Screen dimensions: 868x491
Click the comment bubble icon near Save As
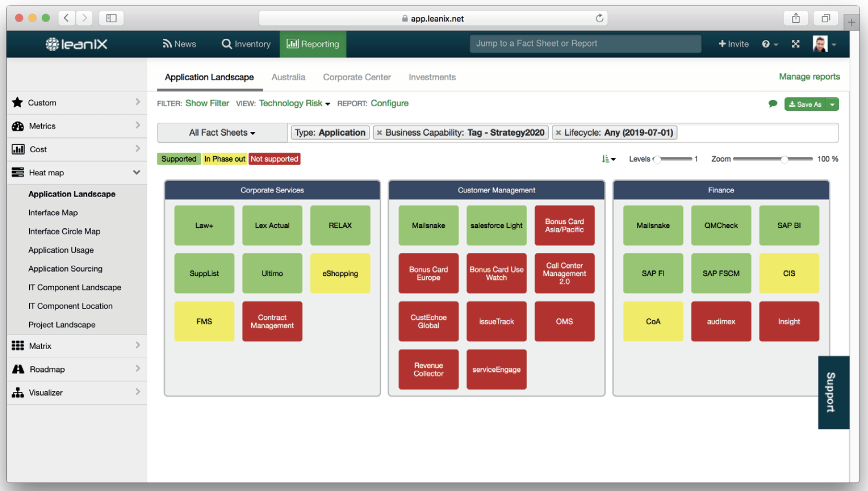773,104
